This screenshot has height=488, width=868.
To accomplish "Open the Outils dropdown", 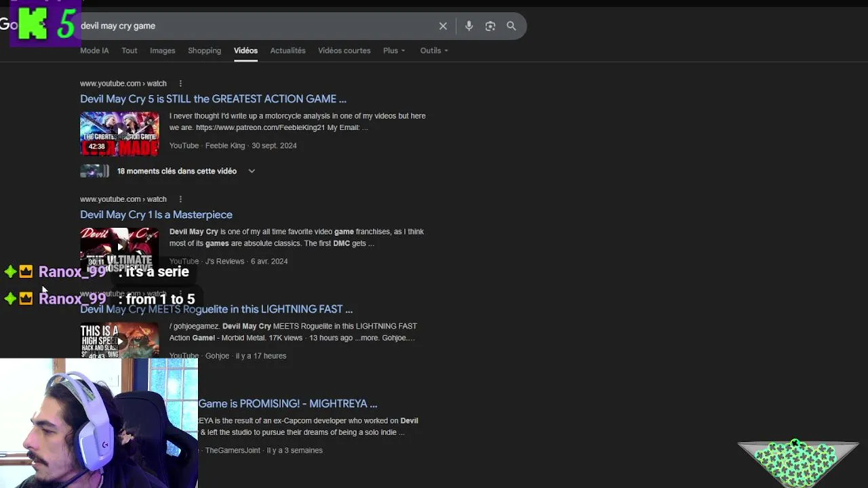I will click(434, 51).
